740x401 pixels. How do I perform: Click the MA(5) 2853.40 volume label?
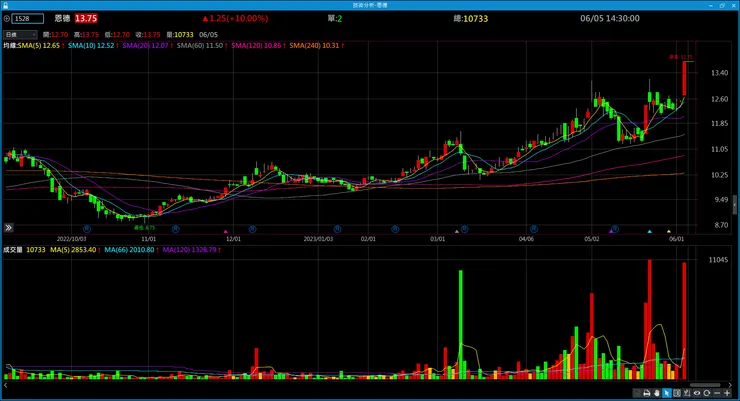(x=73, y=250)
